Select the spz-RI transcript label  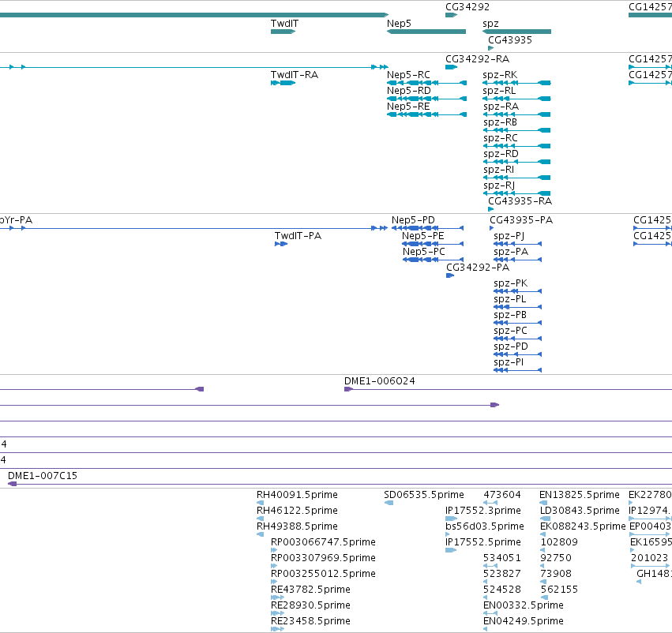499,170
